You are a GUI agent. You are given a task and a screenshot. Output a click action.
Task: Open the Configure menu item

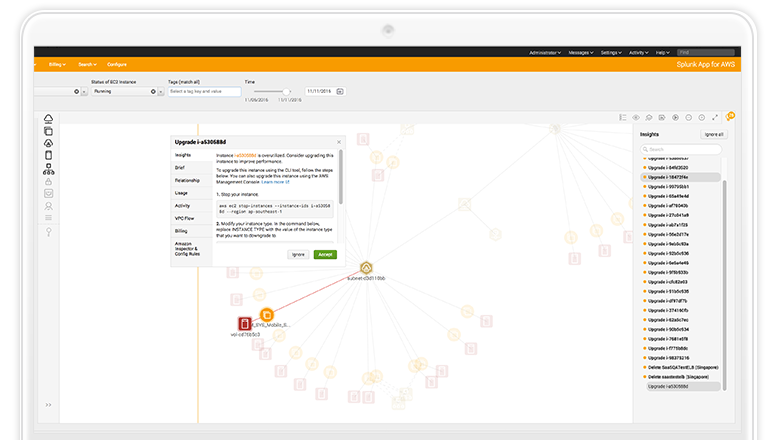click(x=117, y=64)
